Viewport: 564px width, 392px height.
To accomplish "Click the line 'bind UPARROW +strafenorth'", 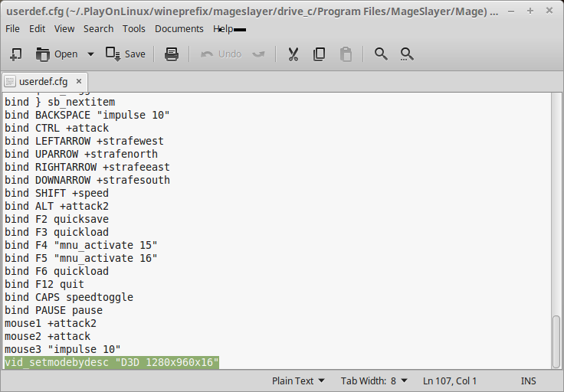I will point(81,154).
